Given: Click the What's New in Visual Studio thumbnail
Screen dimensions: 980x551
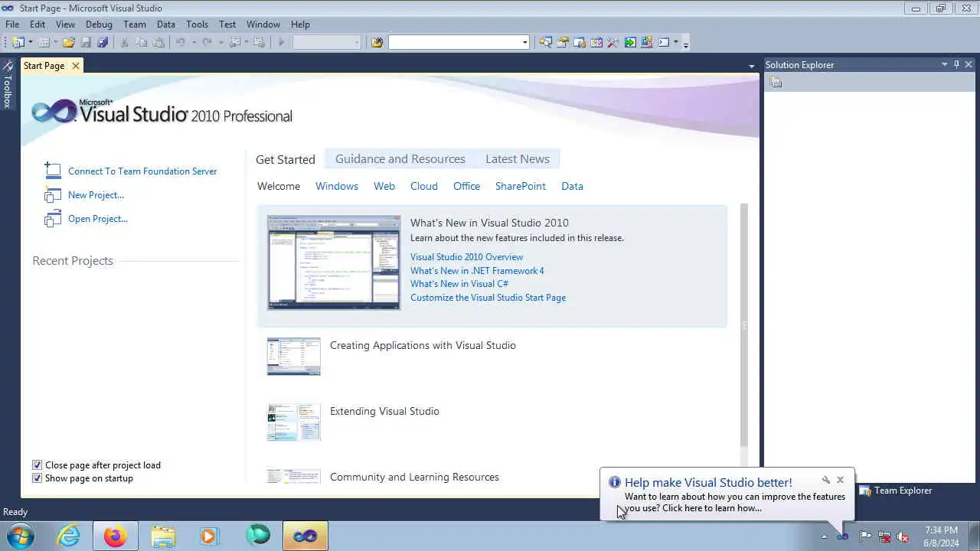Looking at the screenshot, I should tap(334, 262).
